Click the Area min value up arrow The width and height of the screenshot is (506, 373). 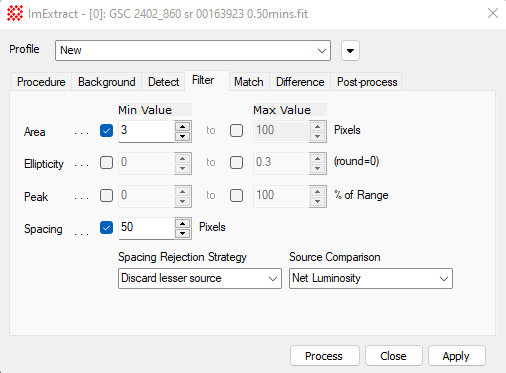pos(182,126)
